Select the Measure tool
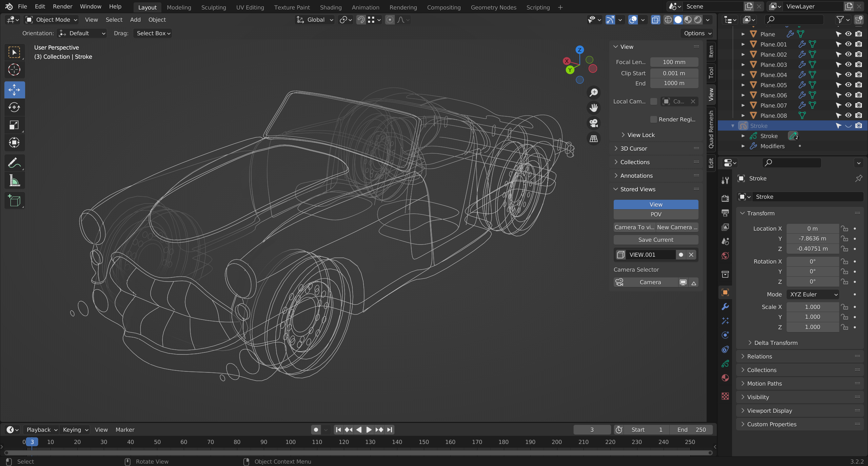 tap(14, 180)
